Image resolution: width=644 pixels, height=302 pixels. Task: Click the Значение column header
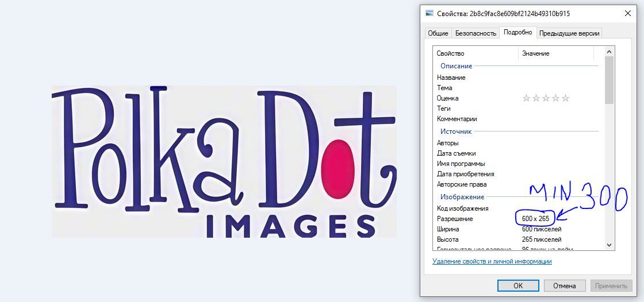coord(556,53)
